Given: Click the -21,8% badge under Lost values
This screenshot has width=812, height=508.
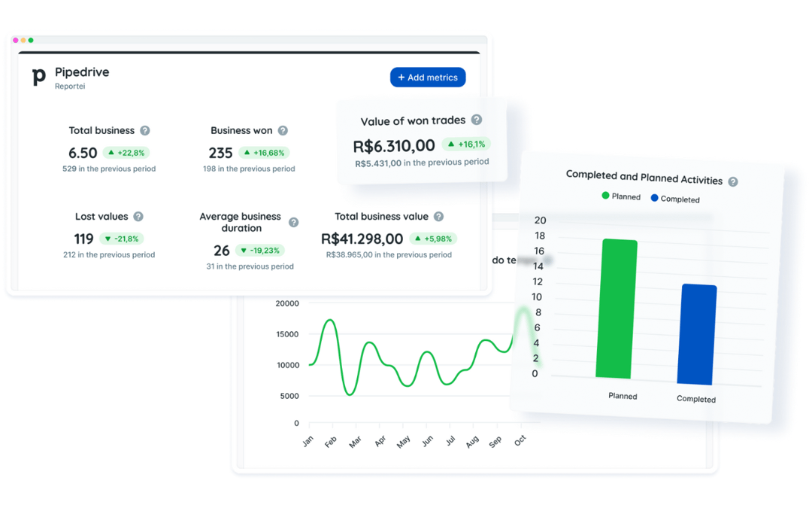Looking at the screenshot, I should [122, 239].
